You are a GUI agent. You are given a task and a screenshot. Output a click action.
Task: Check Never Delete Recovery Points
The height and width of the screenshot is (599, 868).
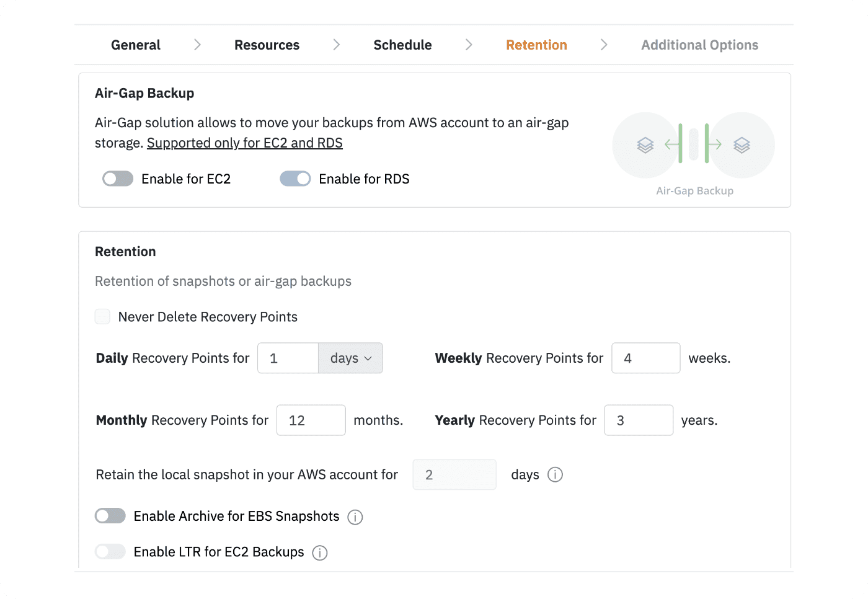(x=103, y=317)
